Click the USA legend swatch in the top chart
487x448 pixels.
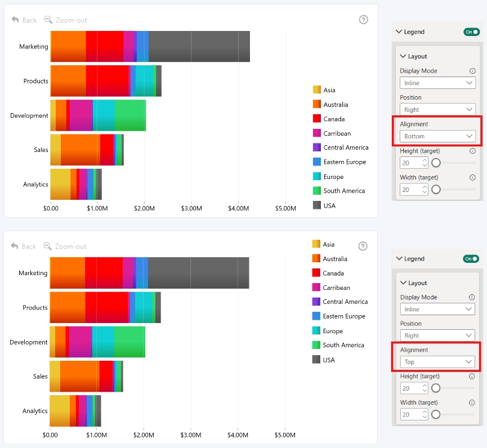(316, 205)
